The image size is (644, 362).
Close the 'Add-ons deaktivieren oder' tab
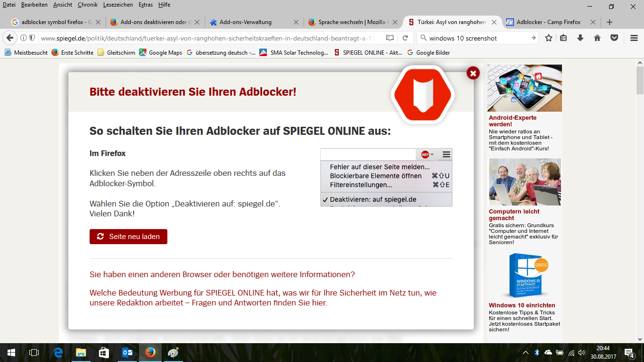coord(197,22)
